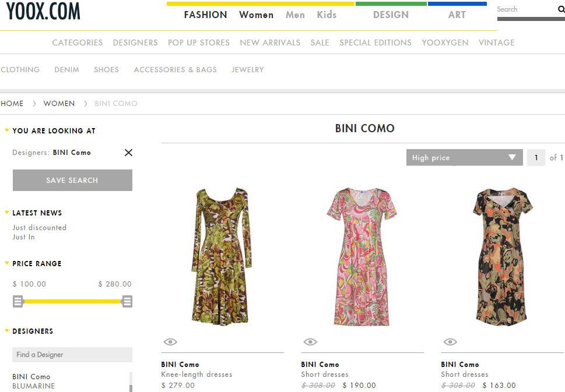Click the $ 163.00 sale price

point(499,385)
